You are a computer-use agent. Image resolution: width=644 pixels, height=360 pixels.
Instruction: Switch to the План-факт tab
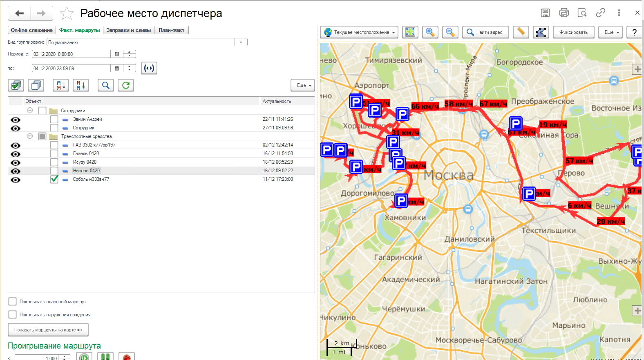tap(171, 30)
